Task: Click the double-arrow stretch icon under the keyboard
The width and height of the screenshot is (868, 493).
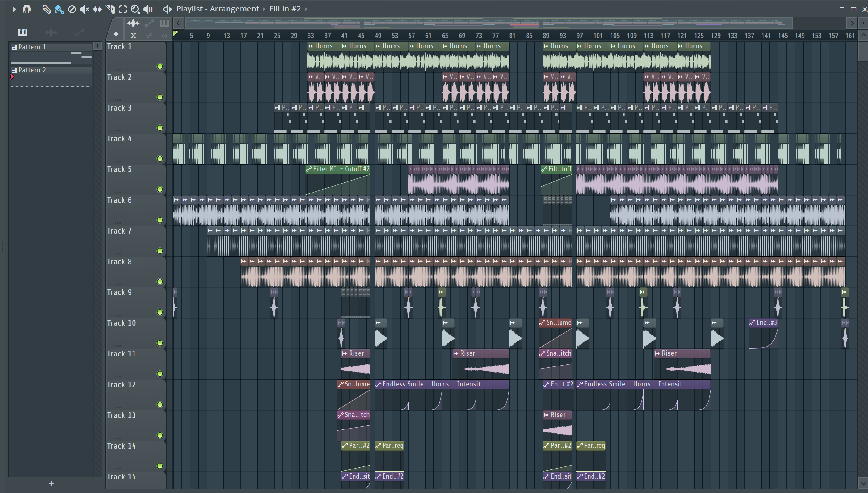Action: coord(164,35)
